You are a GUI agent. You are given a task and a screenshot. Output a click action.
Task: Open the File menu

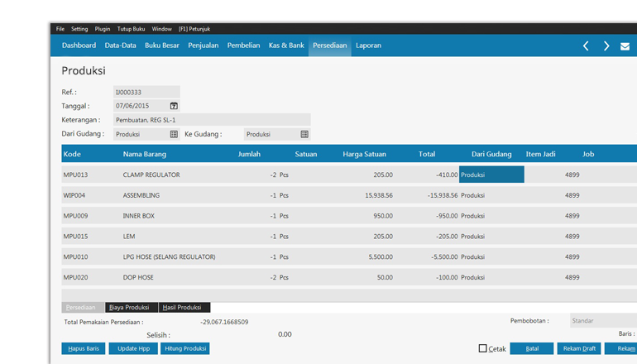tap(60, 29)
